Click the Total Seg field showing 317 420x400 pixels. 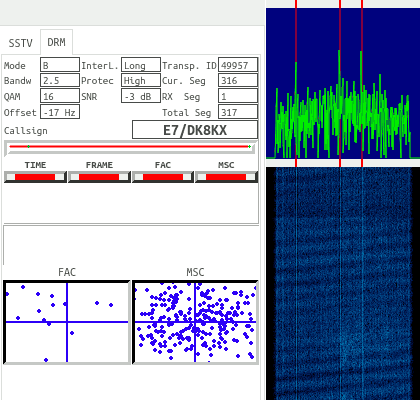pyautogui.click(x=238, y=112)
